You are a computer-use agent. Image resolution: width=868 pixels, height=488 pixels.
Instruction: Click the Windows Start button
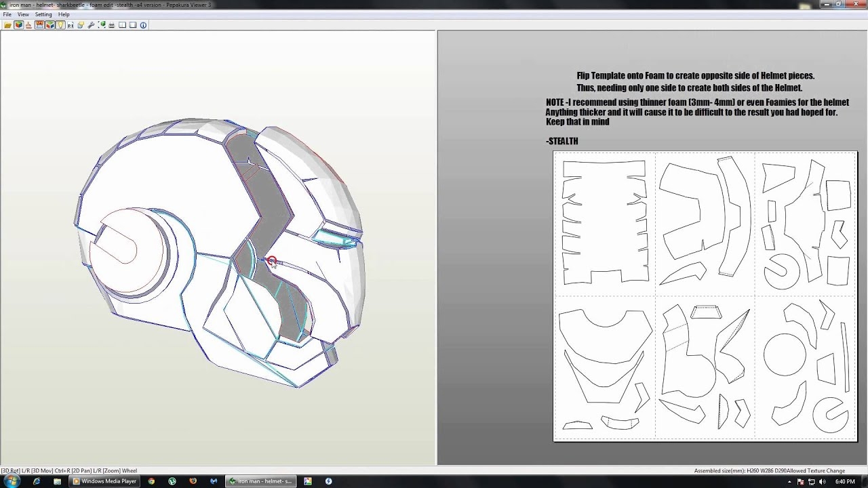tap(12, 481)
